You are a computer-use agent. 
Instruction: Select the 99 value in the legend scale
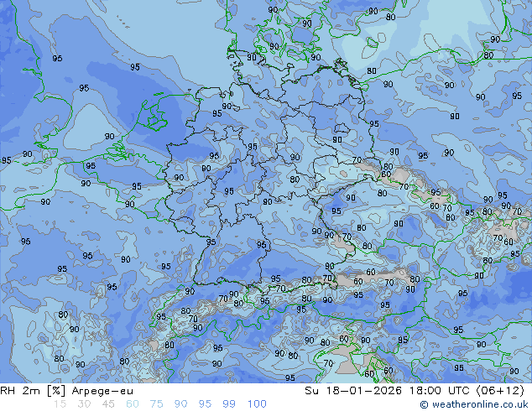[229, 404]
